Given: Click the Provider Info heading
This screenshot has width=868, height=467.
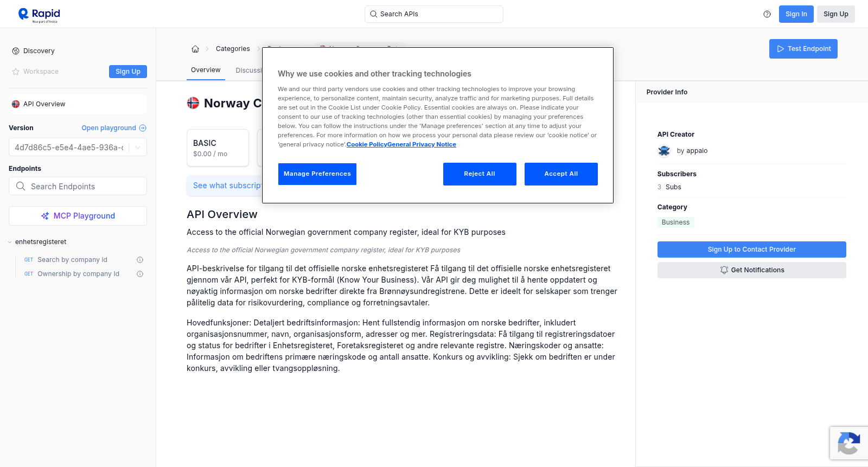Looking at the screenshot, I should pos(667,92).
